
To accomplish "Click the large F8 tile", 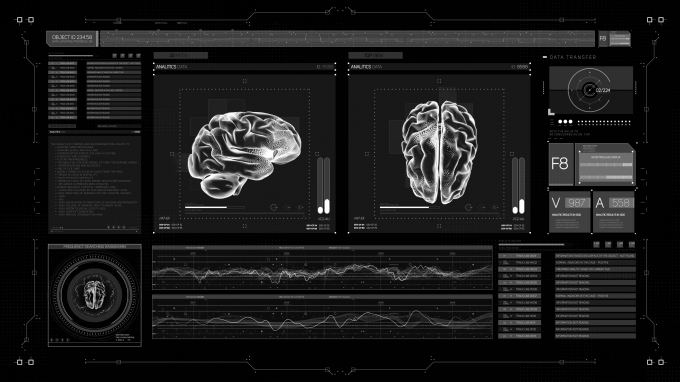I will (561, 164).
